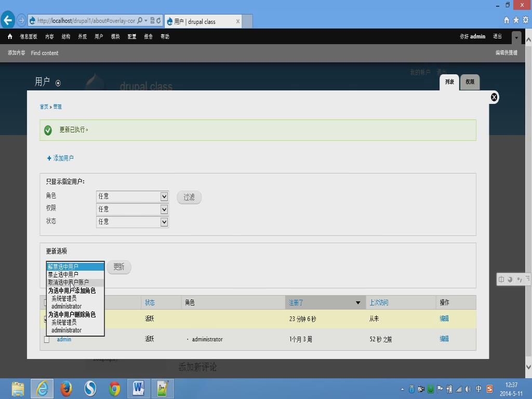Viewport: 532px width, 399px height.
Task: Expand the 权限 filter dropdown
Action: [164, 209]
